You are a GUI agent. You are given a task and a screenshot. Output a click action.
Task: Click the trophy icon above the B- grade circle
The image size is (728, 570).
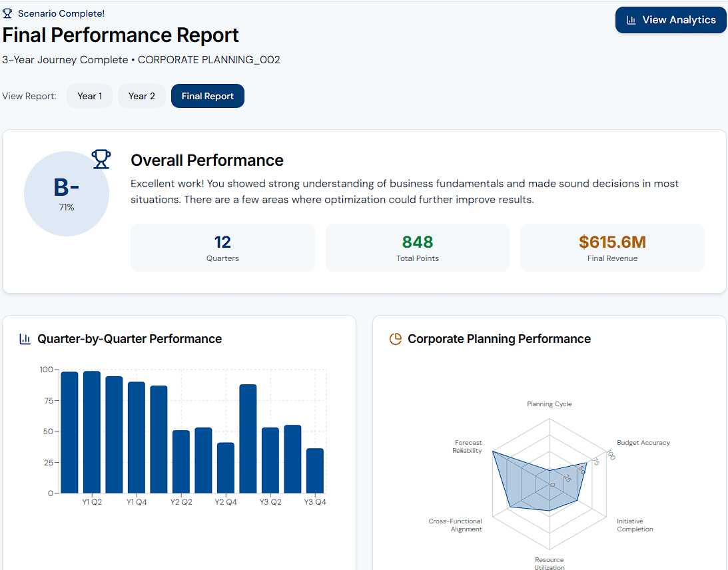point(101,158)
